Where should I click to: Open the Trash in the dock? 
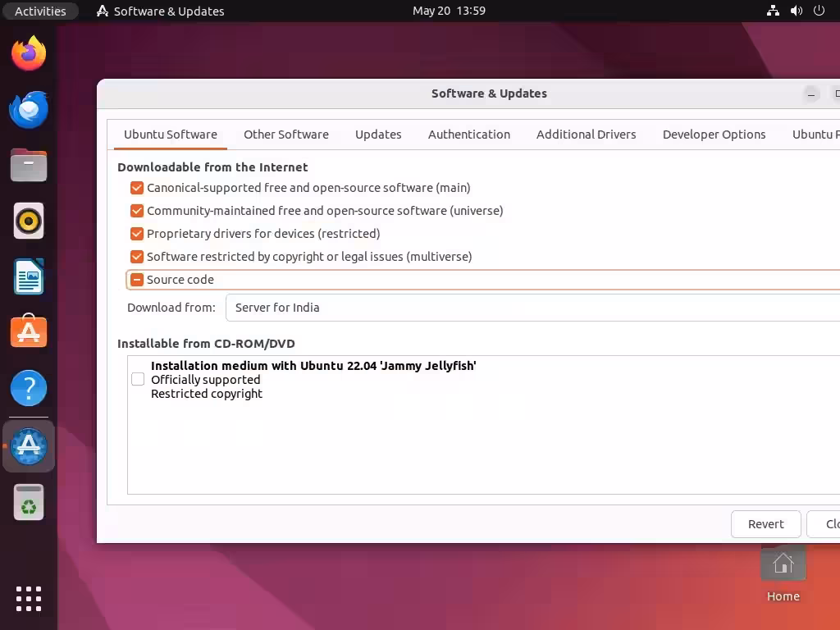pyautogui.click(x=29, y=503)
